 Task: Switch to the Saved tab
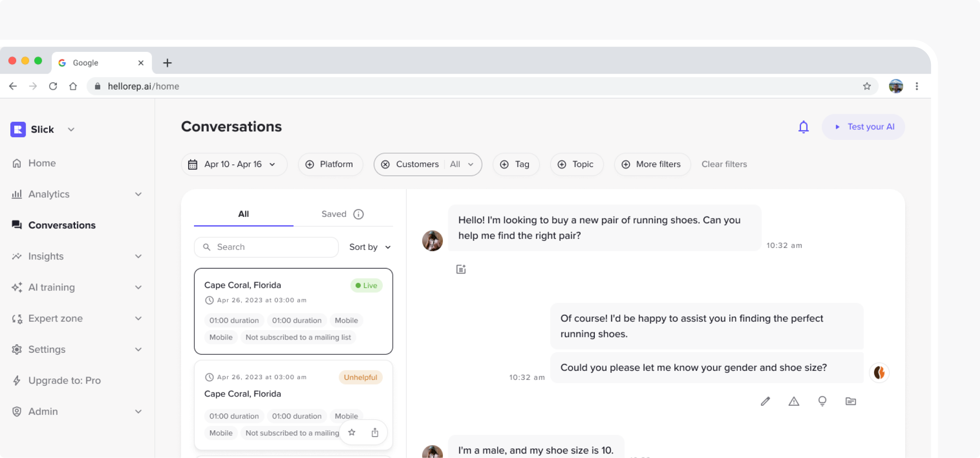(x=334, y=214)
